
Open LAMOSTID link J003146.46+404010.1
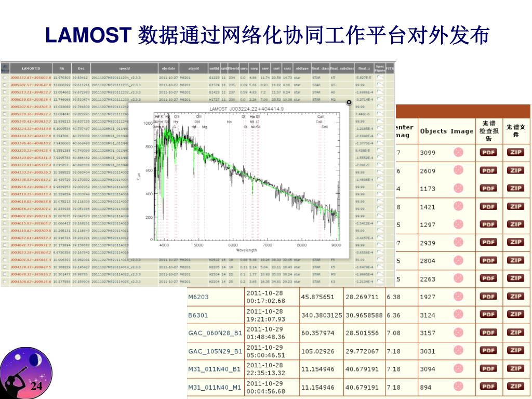pyautogui.click(x=31, y=143)
